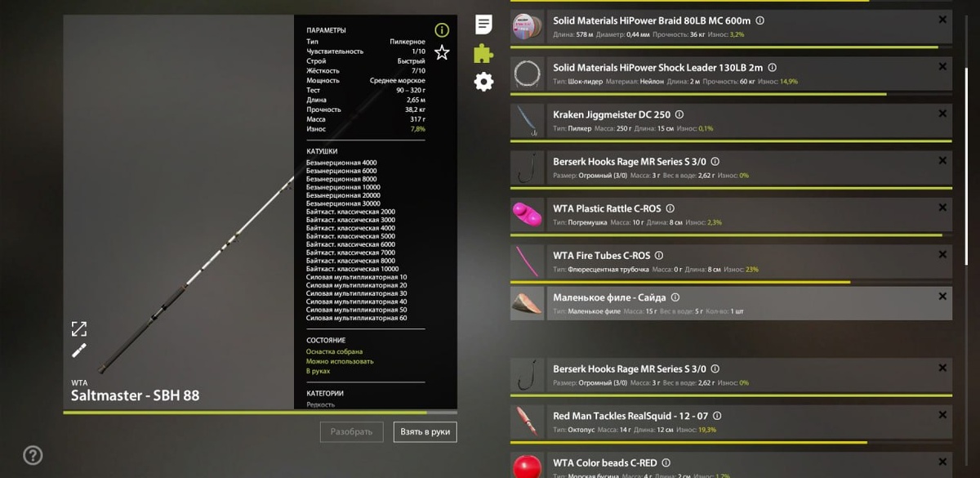Open the help question mark icon
This screenshot has width=980, height=478.
pos(33,455)
